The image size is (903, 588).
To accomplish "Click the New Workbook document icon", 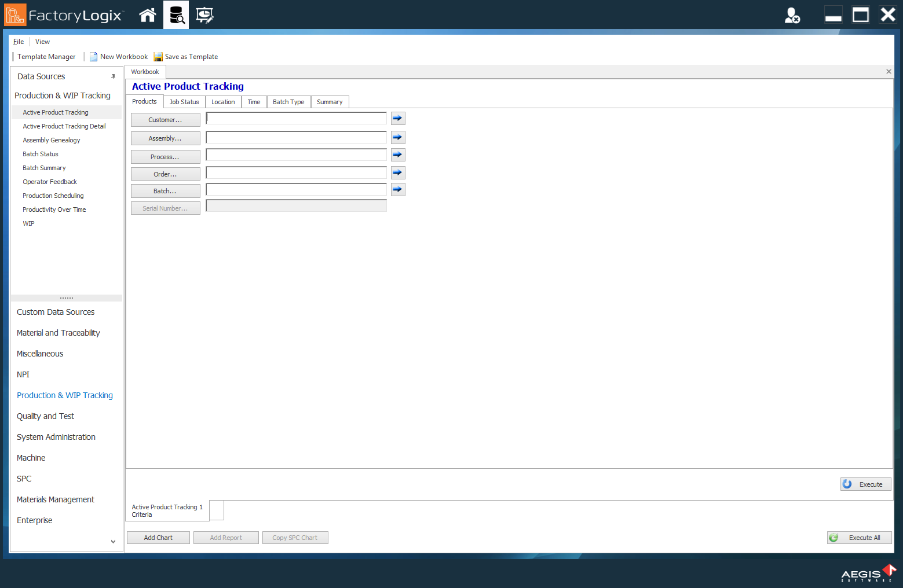I will click(x=93, y=56).
